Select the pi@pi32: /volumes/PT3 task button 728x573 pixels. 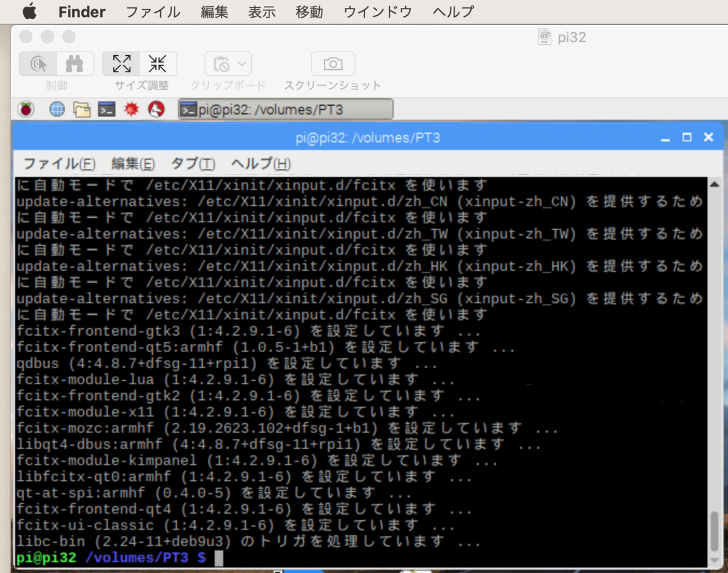click(285, 109)
